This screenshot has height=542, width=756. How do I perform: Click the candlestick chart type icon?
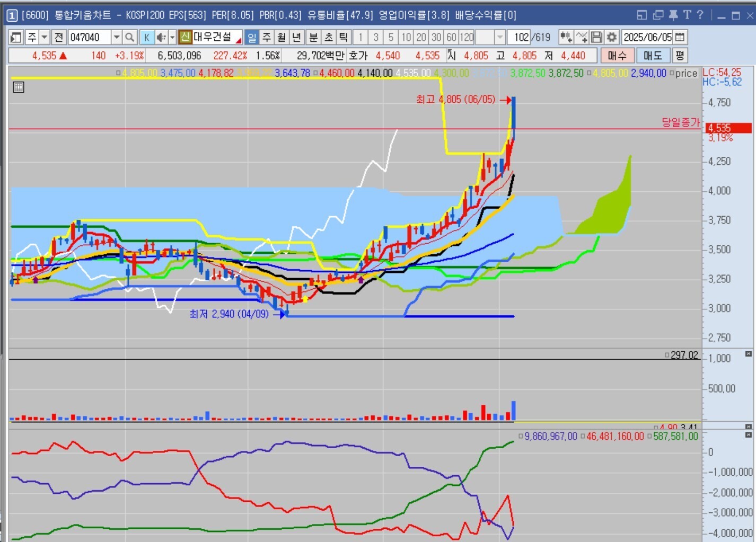(566, 37)
